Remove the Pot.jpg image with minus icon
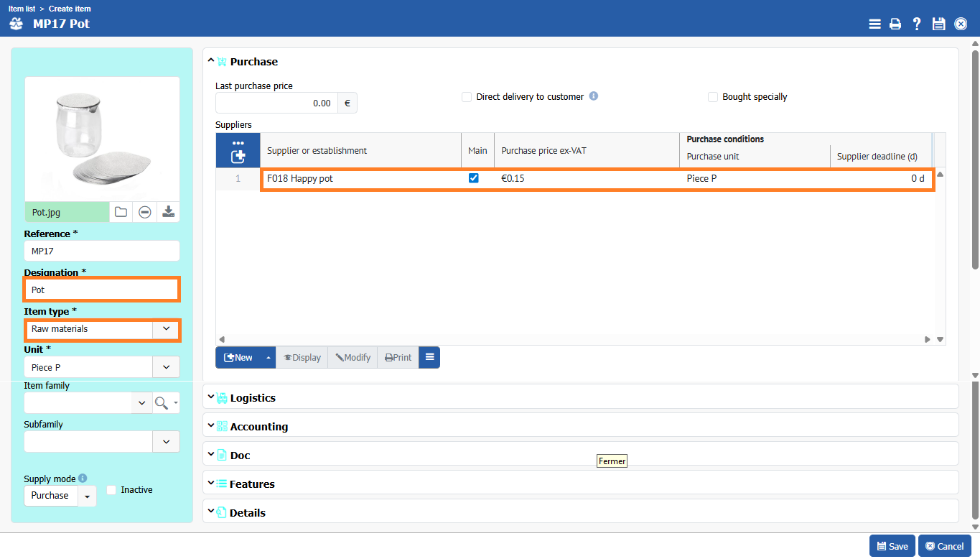The width and height of the screenshot is (980, 559). 144,212
